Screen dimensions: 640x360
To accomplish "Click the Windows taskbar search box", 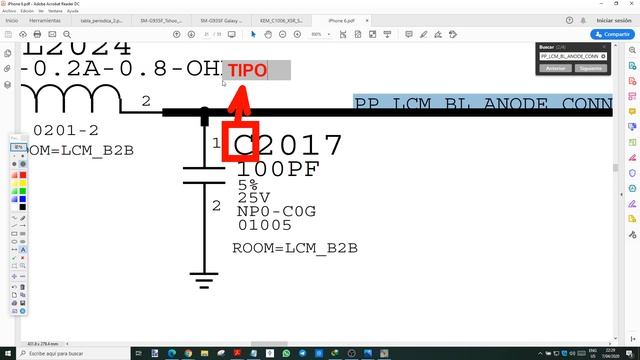I will coord(73,353).
